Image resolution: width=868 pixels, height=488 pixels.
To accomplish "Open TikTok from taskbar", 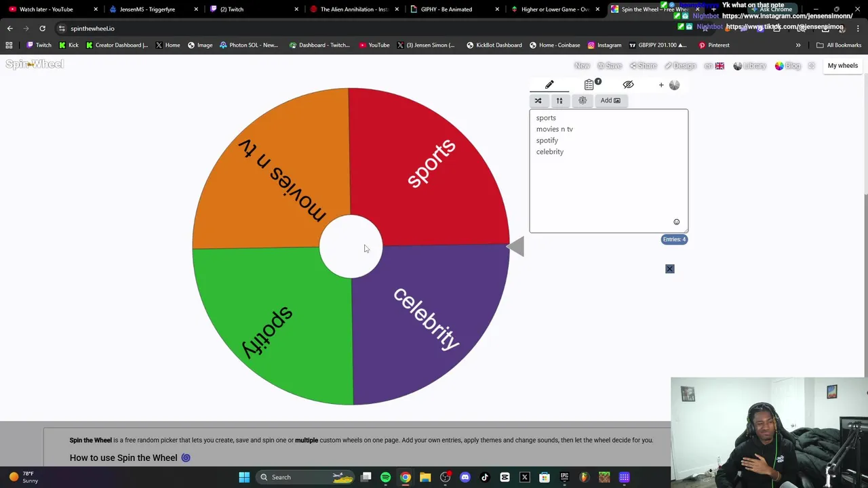I will (x=485, y=477).
